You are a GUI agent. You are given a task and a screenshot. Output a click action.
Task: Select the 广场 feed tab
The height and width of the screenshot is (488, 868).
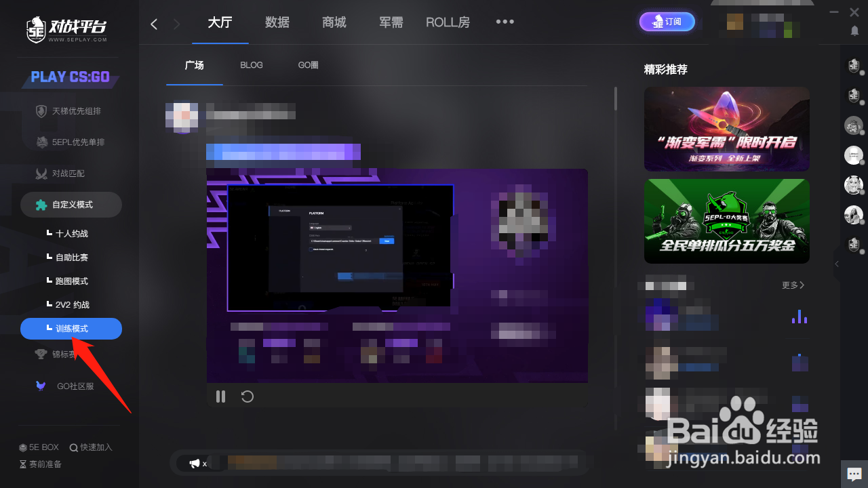click(x=195, y=65)
